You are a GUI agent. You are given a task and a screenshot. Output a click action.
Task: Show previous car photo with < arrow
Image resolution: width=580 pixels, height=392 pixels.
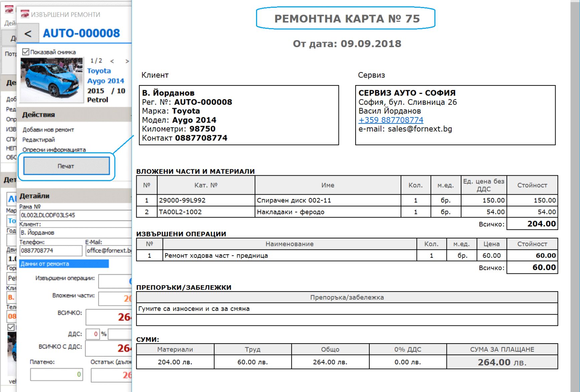pyautogui.click(x=112, y=61)
